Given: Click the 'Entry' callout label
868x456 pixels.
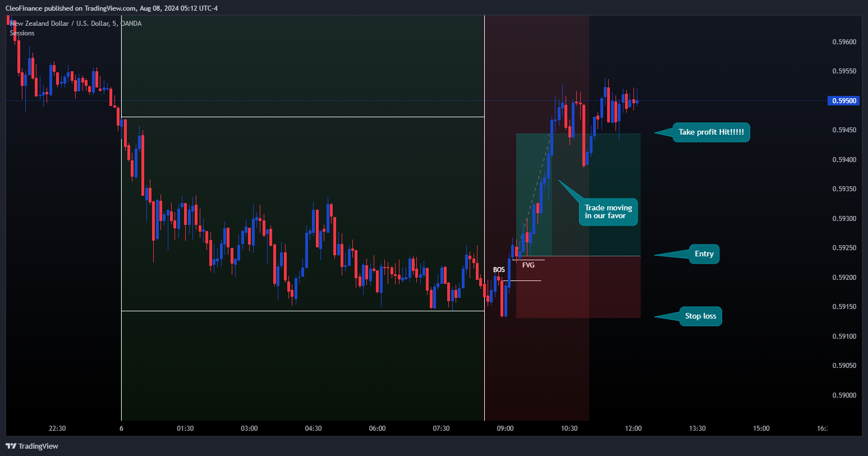Looking at the screenshot, I should (704, 254).
